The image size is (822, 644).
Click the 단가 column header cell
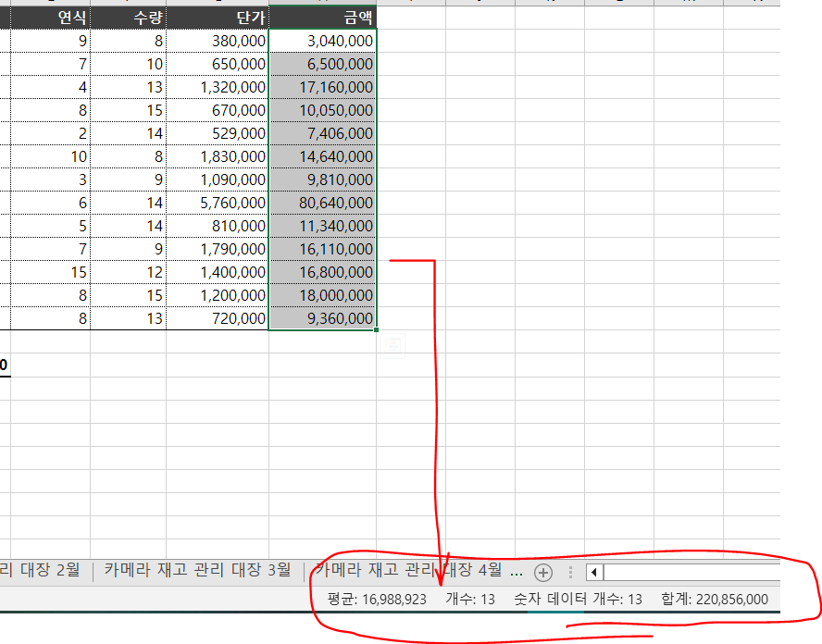coord(218,18)
